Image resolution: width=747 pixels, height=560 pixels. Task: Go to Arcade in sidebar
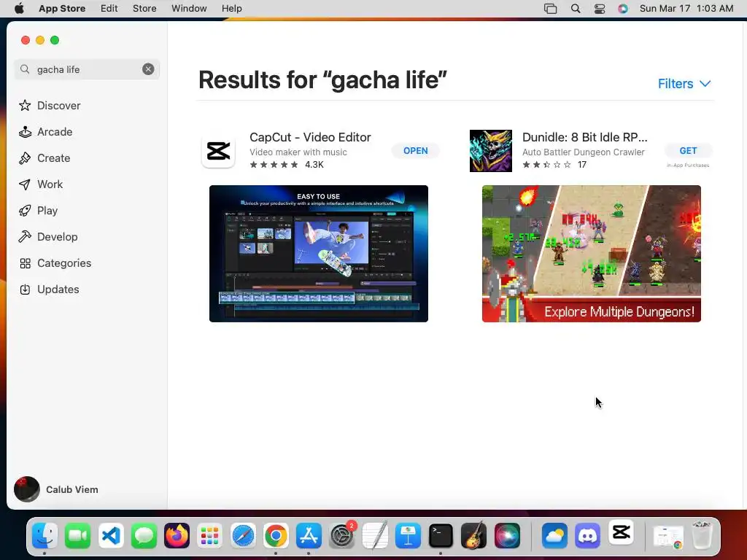[x=46, y=131]
